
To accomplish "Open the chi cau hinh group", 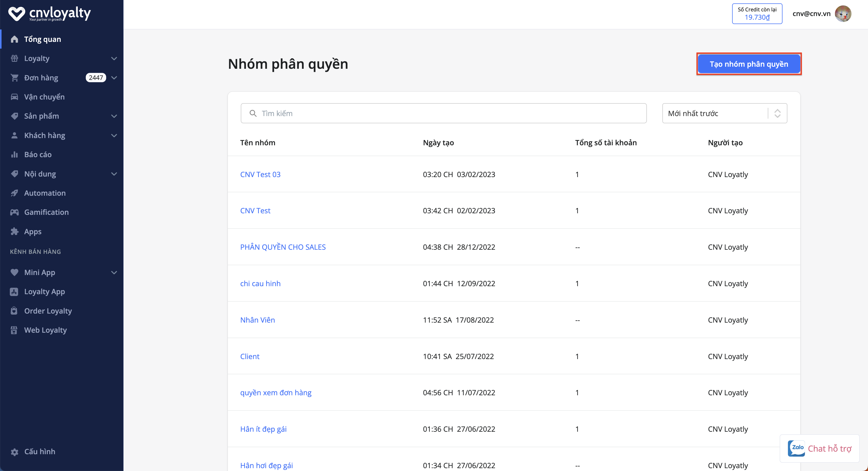I will (x=260, y=284).
